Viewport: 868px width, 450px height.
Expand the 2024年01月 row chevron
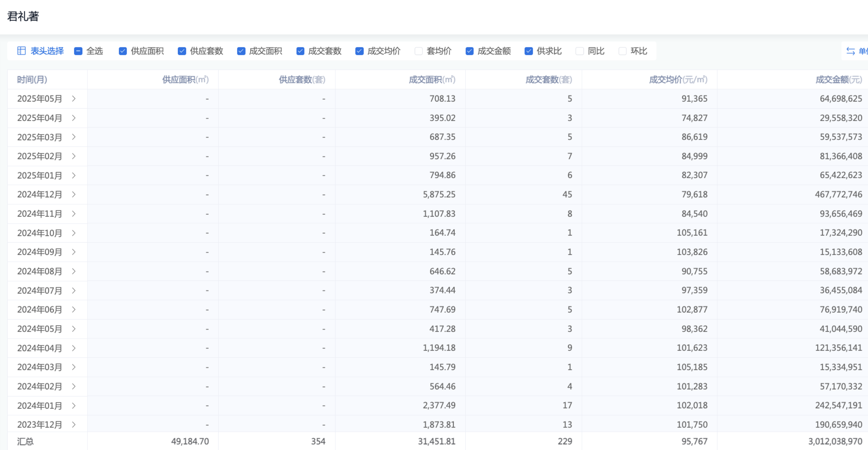click(x=74, y=406)
